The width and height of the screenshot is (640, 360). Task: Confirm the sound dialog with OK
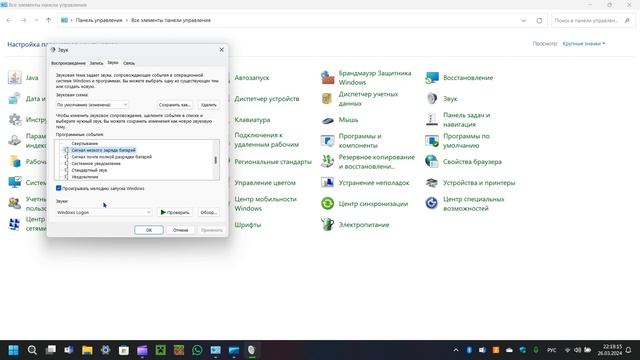149,230
